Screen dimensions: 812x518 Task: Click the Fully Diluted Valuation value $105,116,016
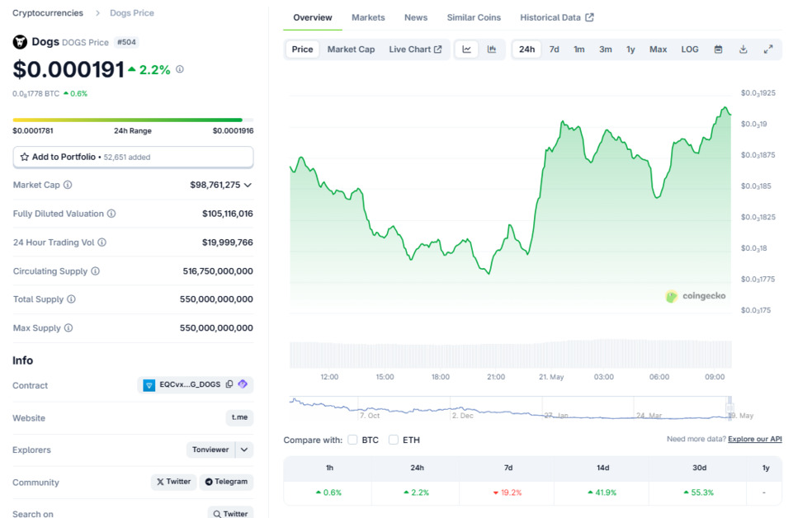(x=228, y=214)
